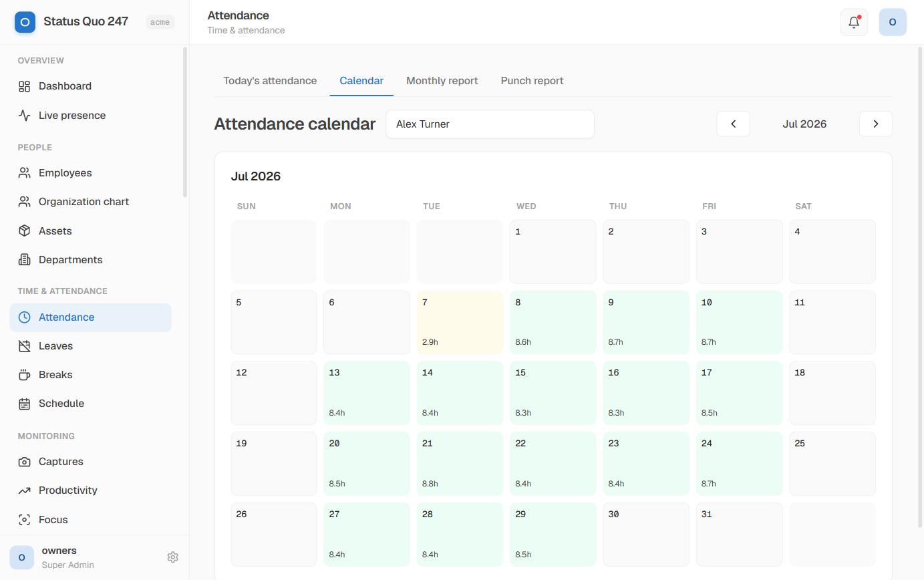Image resolution: width=924 pixels, height=580 pixels.
Task: Open the Alex Turner employee selector
Action: [x=490, y=124]
